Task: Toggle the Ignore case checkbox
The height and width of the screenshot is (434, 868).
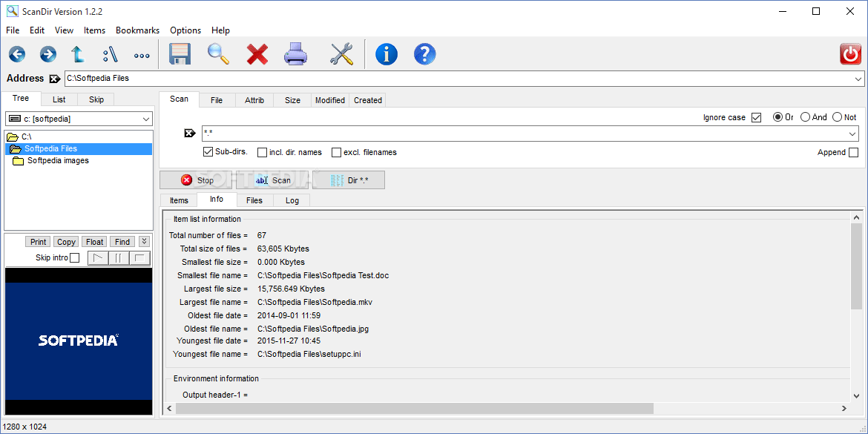Action: click(757, 117)
